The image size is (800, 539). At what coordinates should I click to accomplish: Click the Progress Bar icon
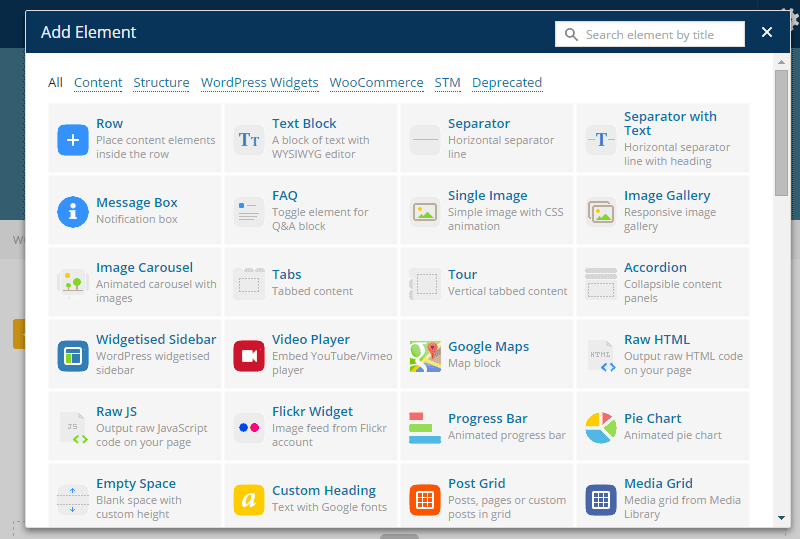click(x=425, y=428)
